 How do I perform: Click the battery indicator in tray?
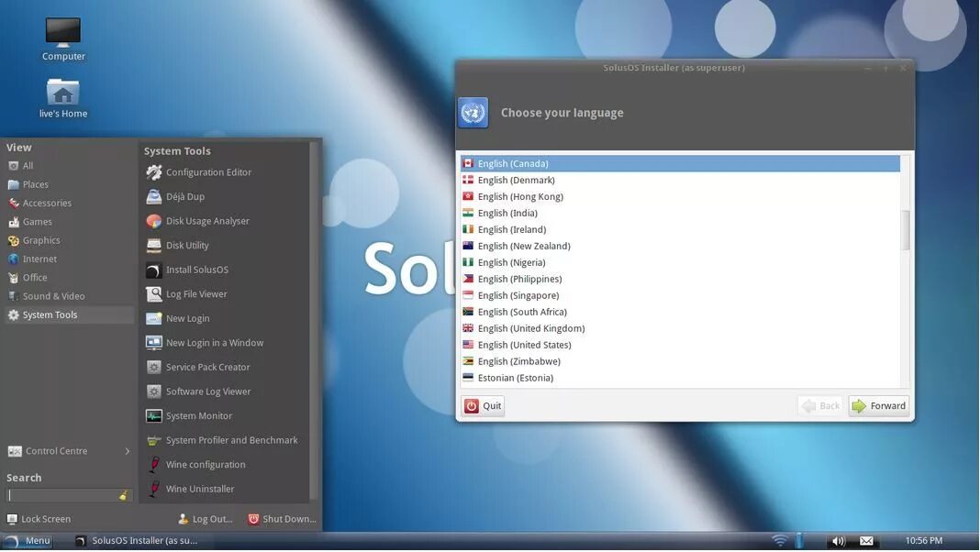799,541
